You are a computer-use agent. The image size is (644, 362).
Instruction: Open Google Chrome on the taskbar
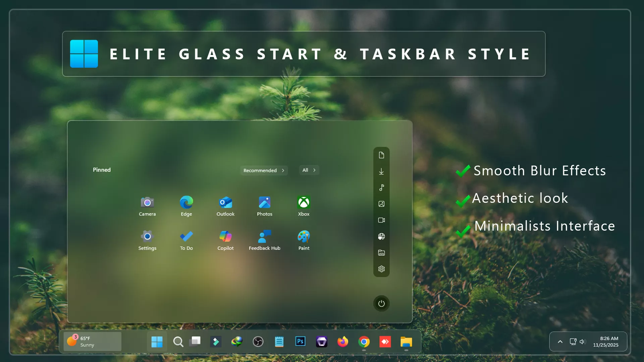364,342
